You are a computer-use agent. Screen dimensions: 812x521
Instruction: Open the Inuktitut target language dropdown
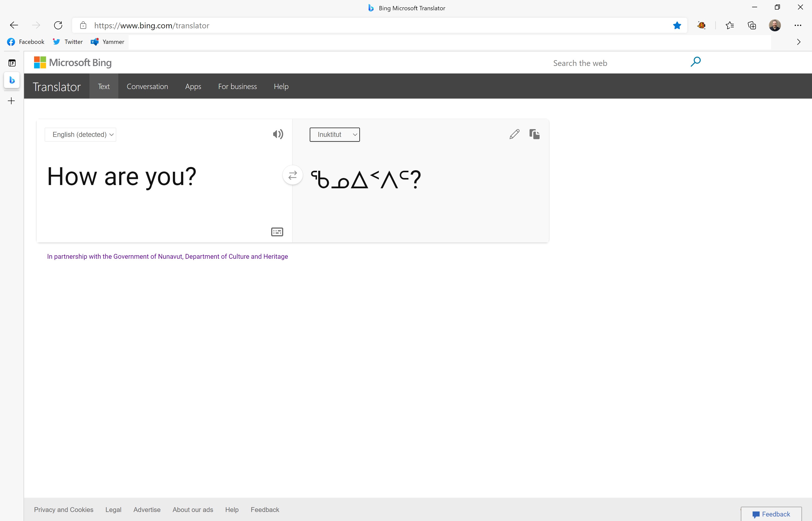coord(335,135)
